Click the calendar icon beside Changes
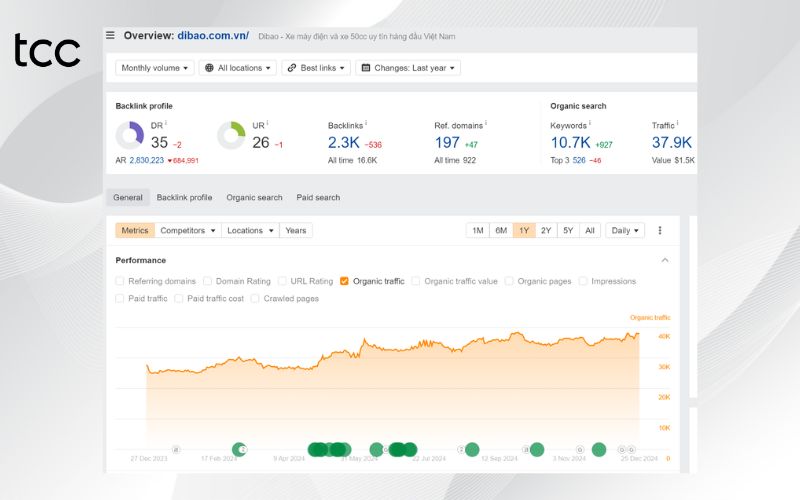The image size is (800, 500). [366, 68]
